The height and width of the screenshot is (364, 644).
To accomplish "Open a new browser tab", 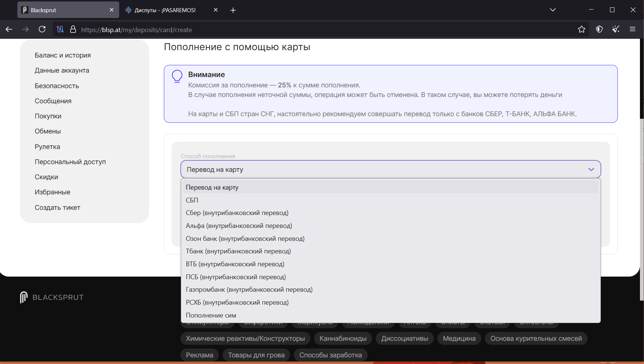I will (x=233, y=10).
